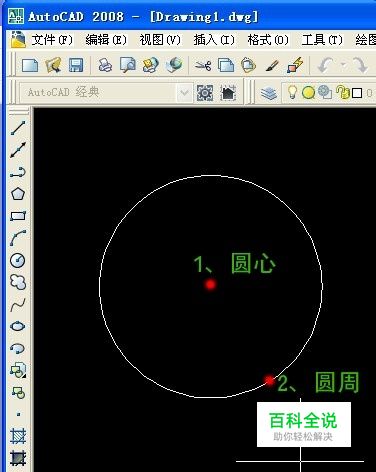This screenshot has height=472, width=376.
Task: Select the Spline tool
Action: [x=18, y=304]
